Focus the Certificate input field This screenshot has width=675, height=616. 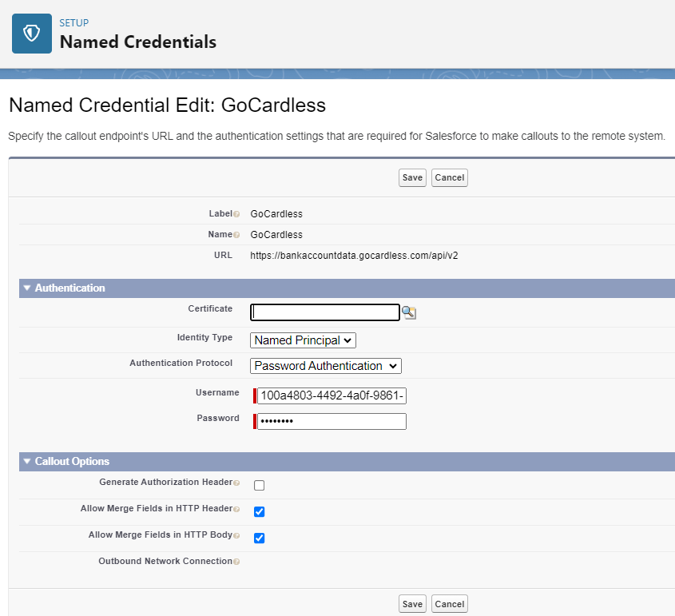(x=325, y=312)
